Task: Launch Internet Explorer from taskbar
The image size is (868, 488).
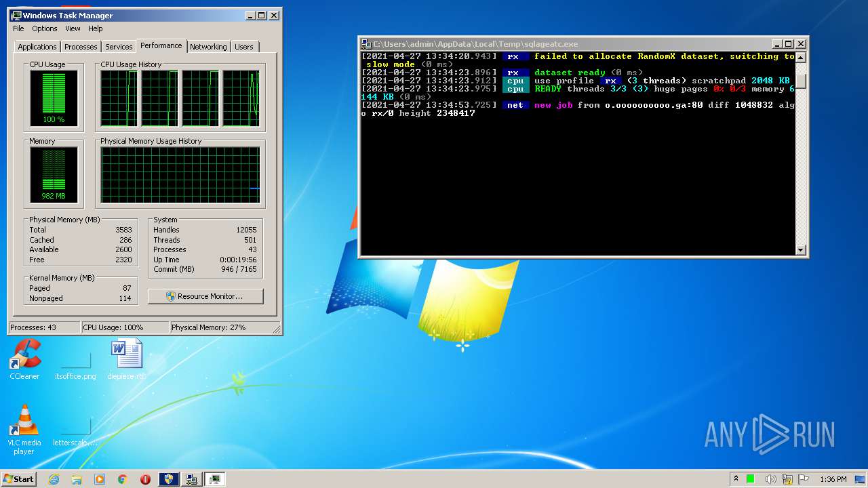Action: (x=54, y=479)
